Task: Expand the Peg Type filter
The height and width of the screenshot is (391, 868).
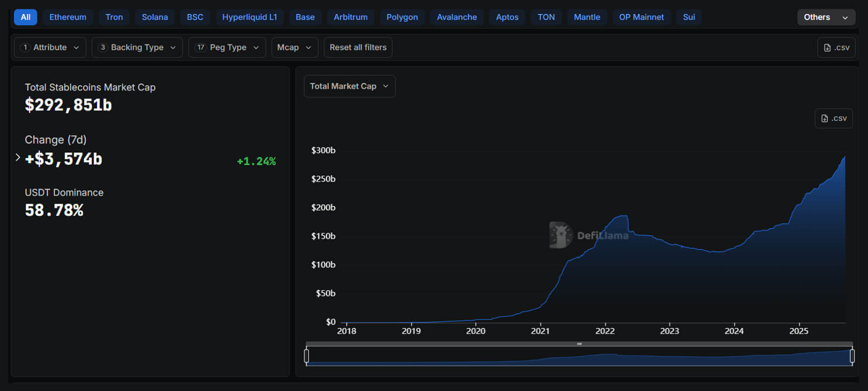Action: [227, 47]
